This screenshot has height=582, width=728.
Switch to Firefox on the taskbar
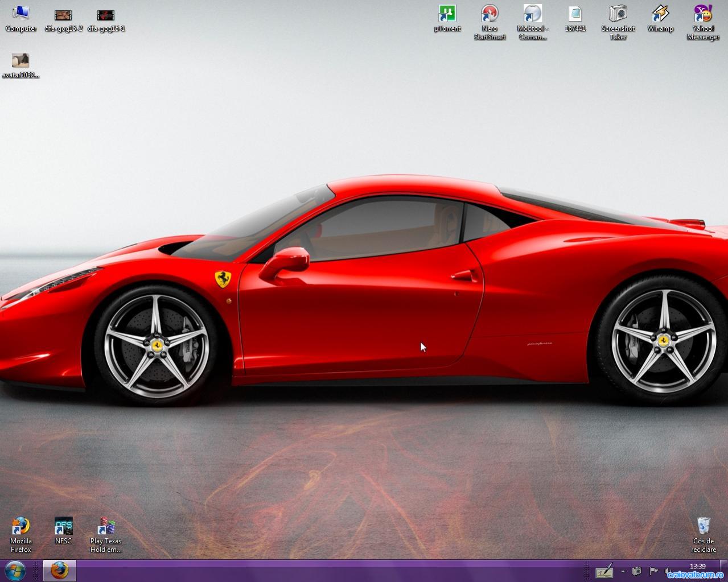coord(59,571)
